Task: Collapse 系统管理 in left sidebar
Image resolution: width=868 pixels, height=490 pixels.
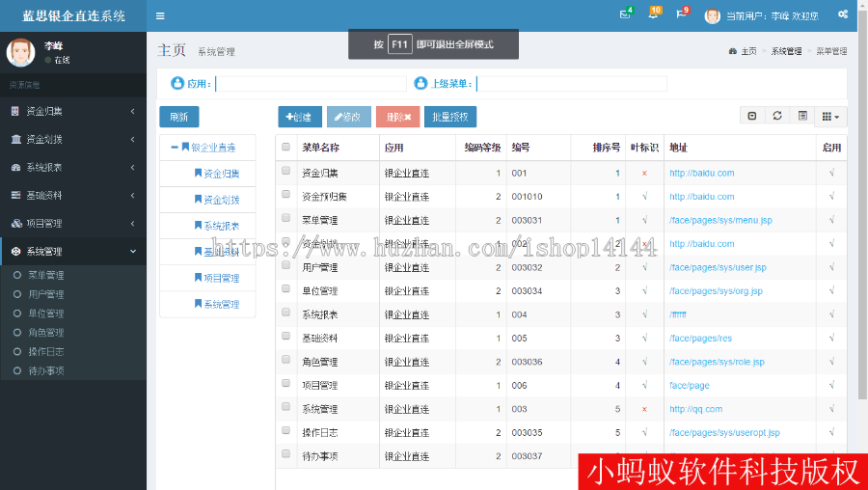Action: (x=73, y=252)
